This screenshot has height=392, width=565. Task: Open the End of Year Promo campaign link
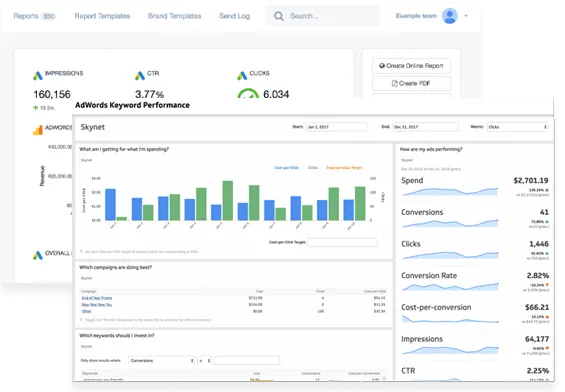(x=97, y=298)
